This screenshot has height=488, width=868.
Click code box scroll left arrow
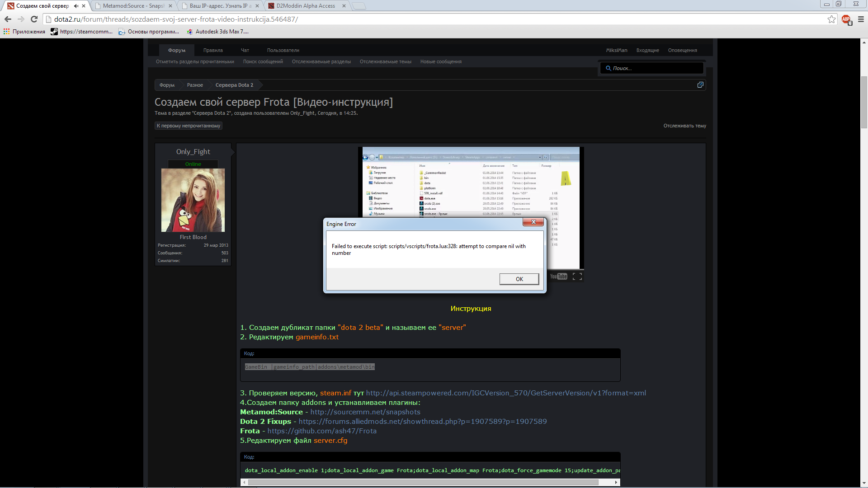[x=244, y=483]
